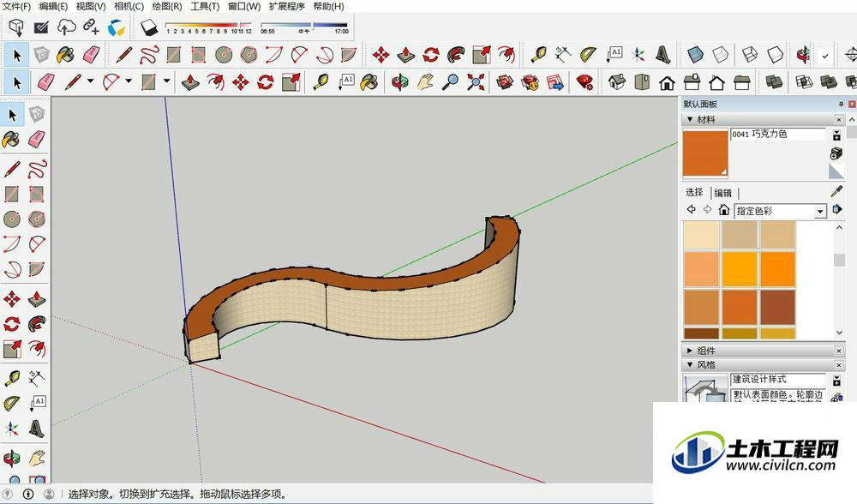Screen dimensions: 857x504
Task: Select Dimension tool in the left vertical toolbar
Action: (37, 378)
